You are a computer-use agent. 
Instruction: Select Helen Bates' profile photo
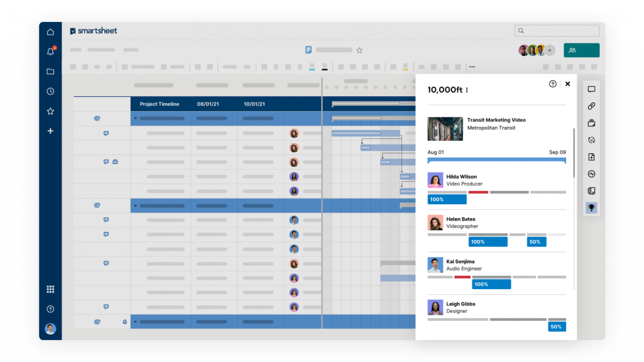pos(435,222)
